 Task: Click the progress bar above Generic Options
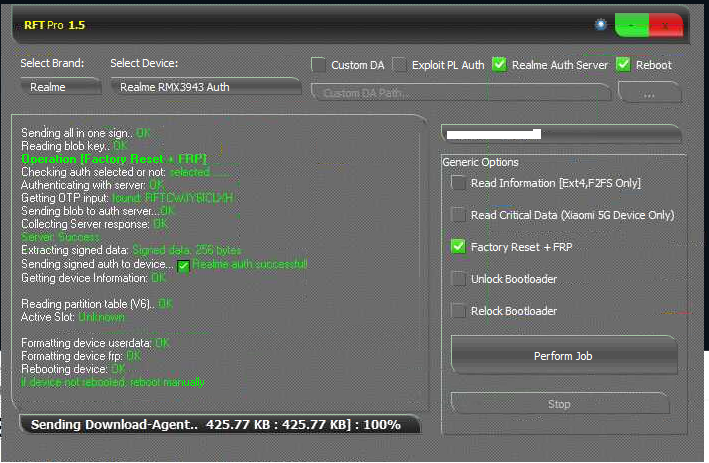click(x=561, y=133)
